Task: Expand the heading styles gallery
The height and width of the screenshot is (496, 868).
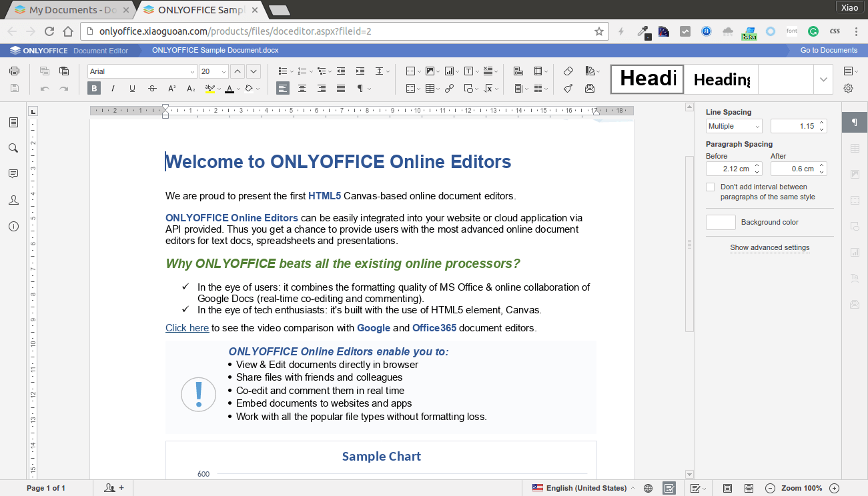Action: pos(823,79)
